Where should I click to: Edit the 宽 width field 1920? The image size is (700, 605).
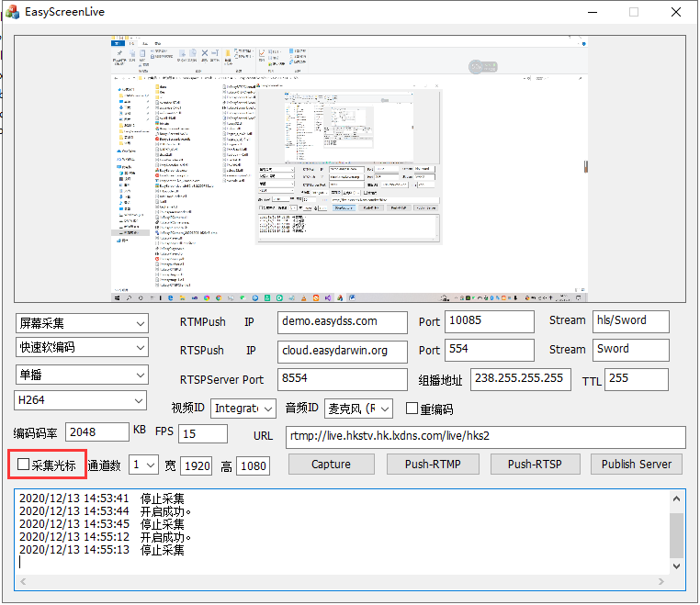click(x=197, y=465)
